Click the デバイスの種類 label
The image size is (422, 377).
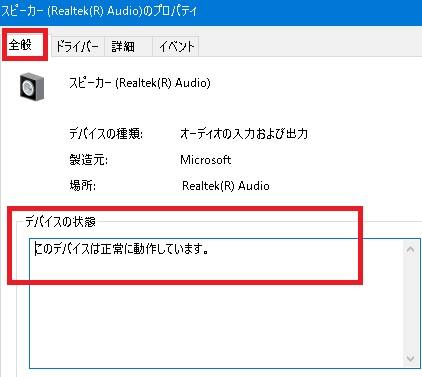pos(106,134)
